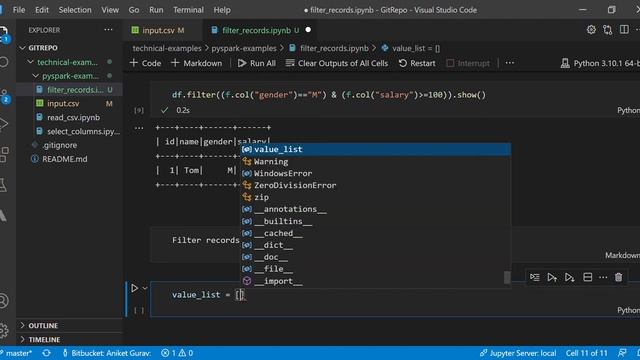Open run cell options dropdown arrow
This screenshot has height=360, width=640.
point(145,288)
